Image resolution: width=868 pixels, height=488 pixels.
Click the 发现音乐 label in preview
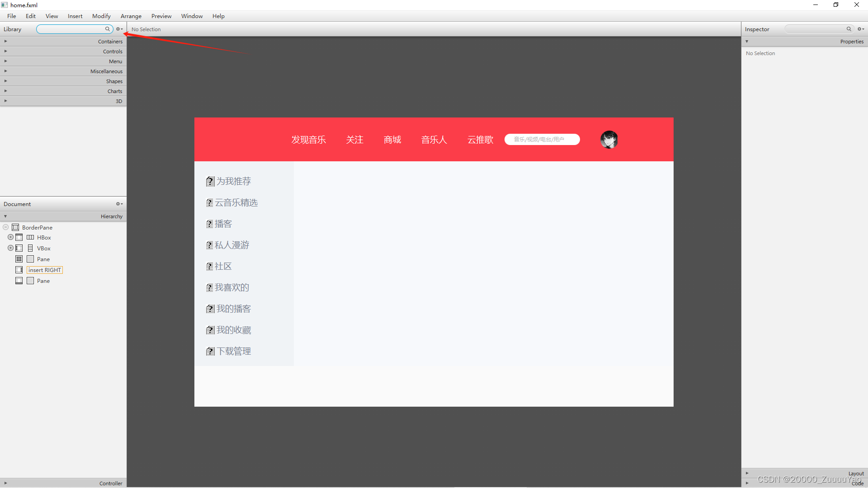[x=308, y=140]
